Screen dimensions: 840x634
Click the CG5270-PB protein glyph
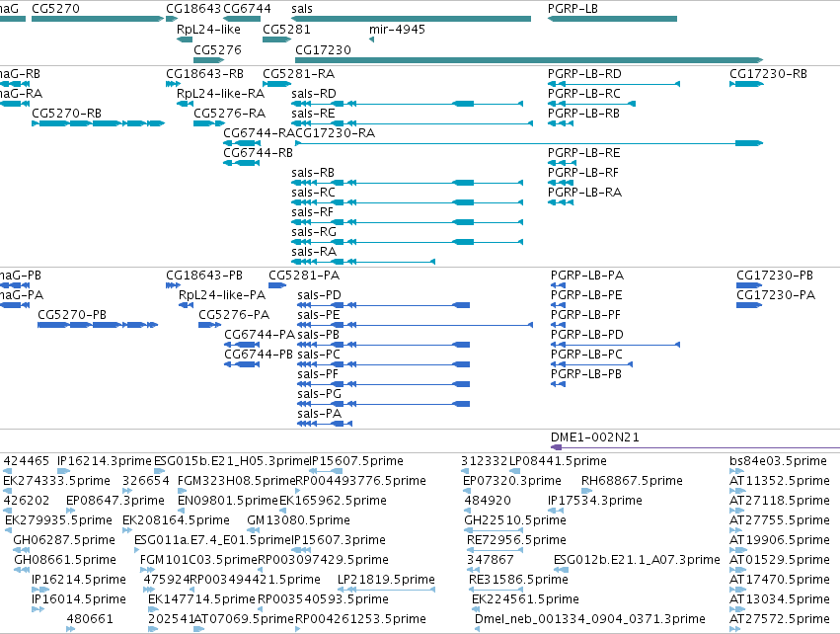[98, 325]
